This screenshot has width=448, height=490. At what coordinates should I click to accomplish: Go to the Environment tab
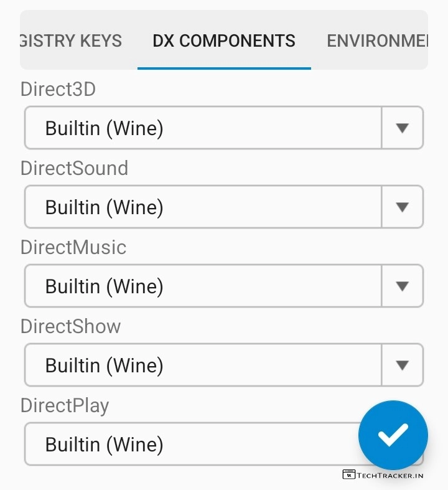[x=377, y=41]
